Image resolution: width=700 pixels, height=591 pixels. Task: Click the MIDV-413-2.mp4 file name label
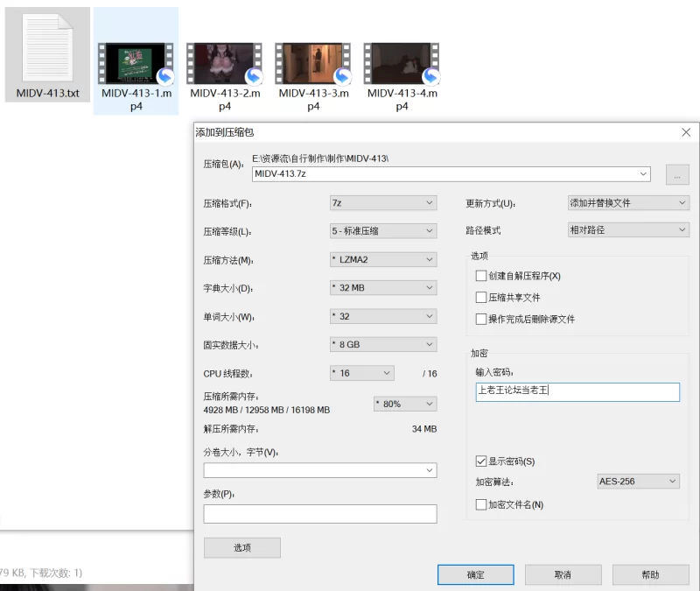225,100
